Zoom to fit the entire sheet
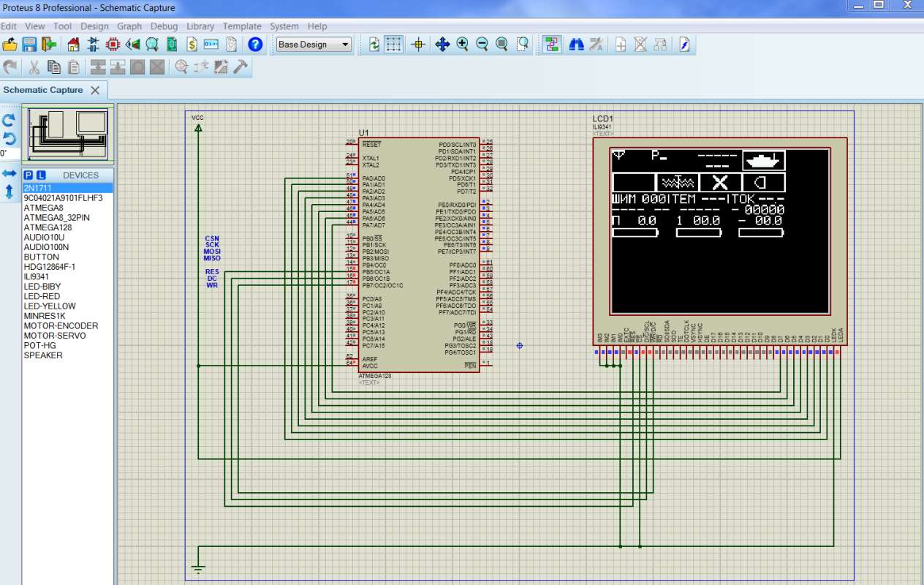 click(x=502, y=45)
